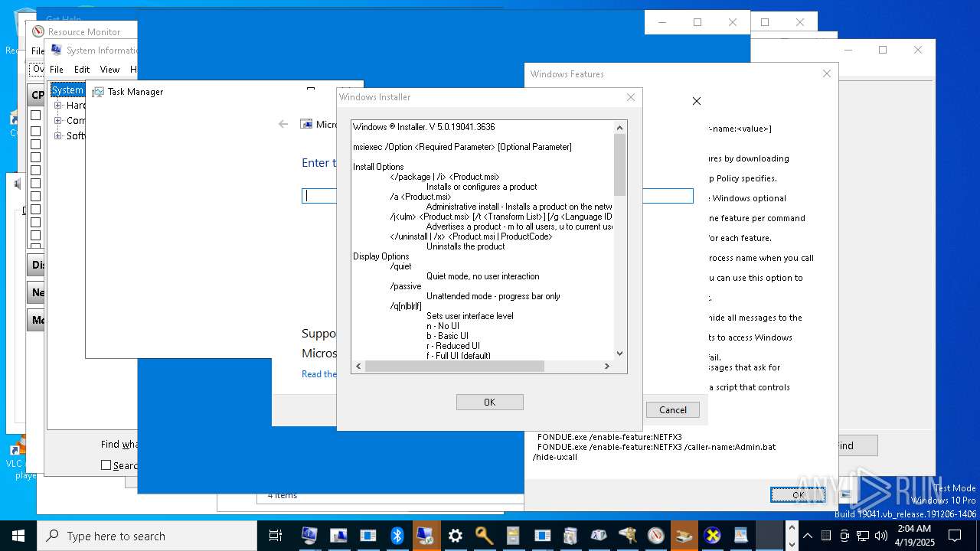The height and width of the screenshot is (551, 980).
Task: Click the Resource Monitor title bar icon
Action: [x=38, y=32]
